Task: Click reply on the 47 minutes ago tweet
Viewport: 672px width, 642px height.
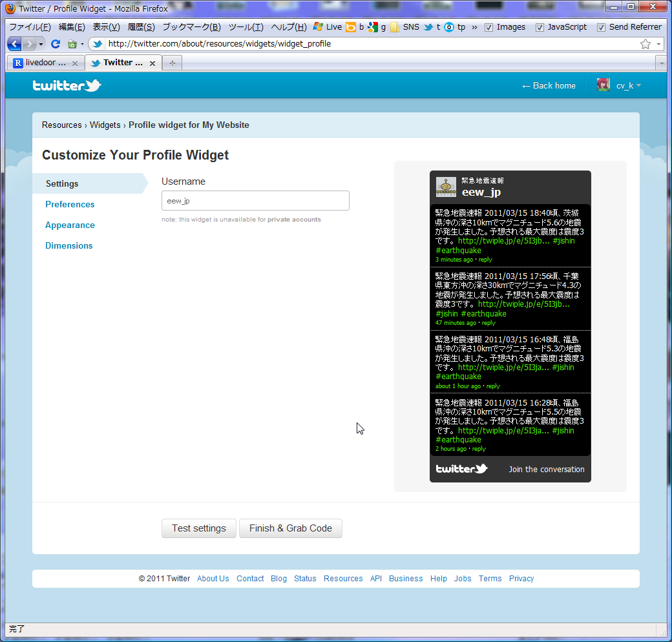Action: (x=488, y=323)
